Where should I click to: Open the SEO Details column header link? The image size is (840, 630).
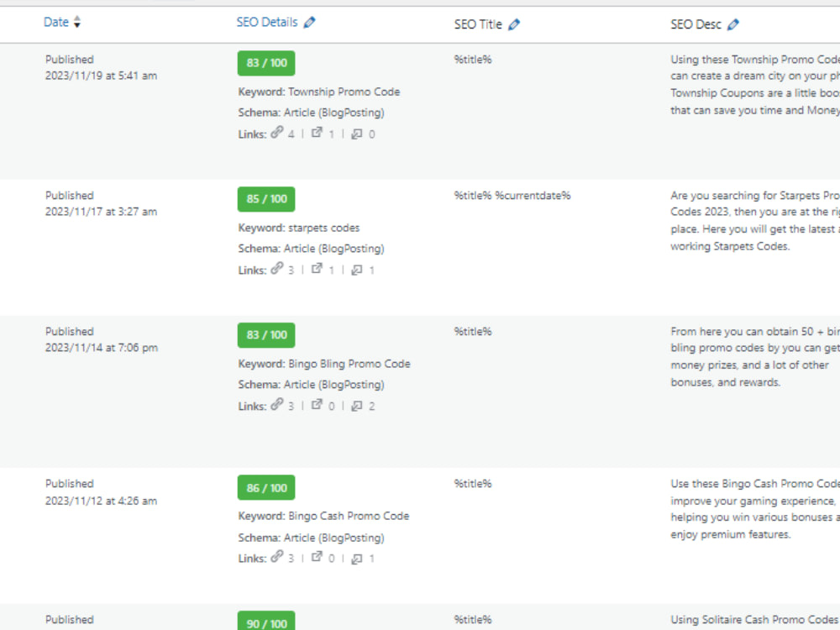click(267, 22)
